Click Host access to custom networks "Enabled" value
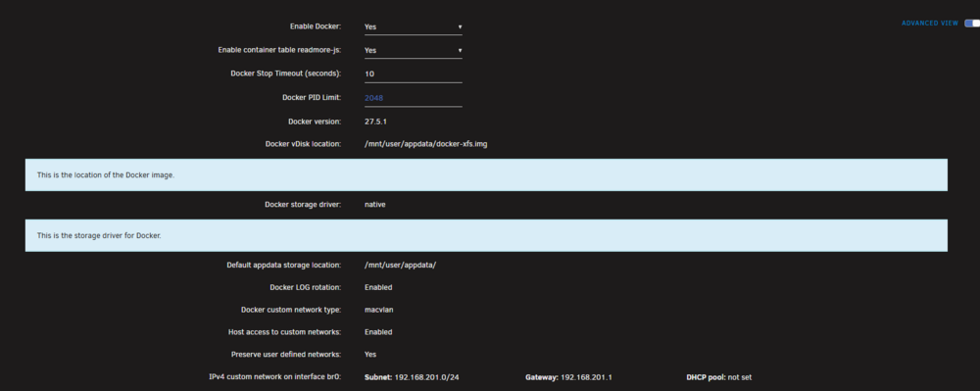This screenshot has height=391, width=980. point(378,332)
